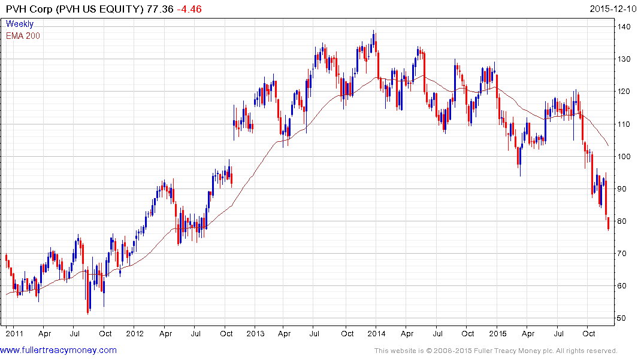This screenshot has height=359, width=644.
Task: Click the 60 price axis label
Action: [622, 286]
